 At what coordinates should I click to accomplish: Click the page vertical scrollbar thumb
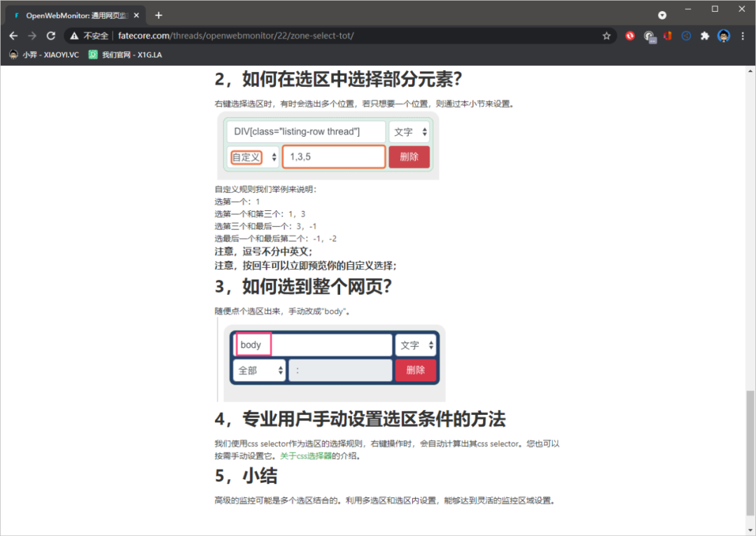coord(750,453)
